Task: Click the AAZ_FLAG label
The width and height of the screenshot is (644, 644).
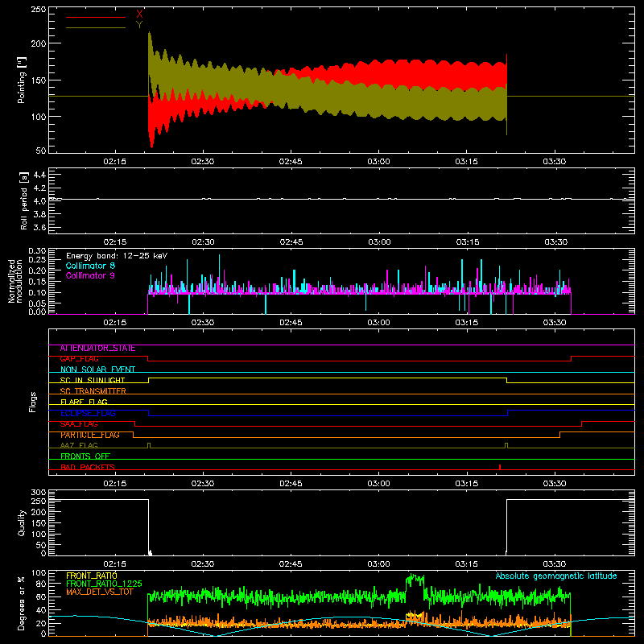Action: pos(79,445)
